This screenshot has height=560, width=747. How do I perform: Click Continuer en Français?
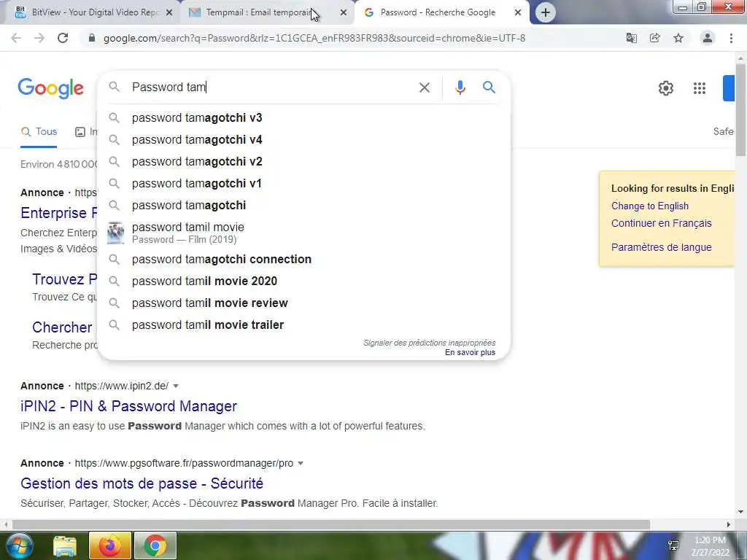[661, 223]
